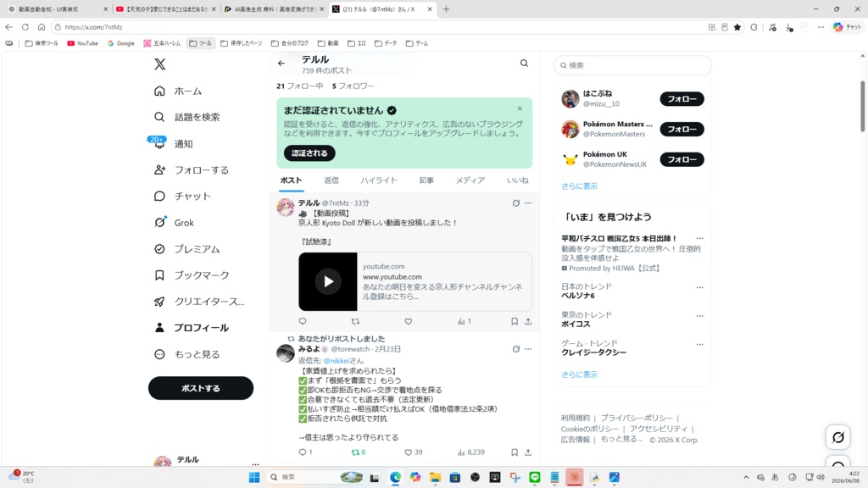Switch to the いいね tab

[518, 180]
